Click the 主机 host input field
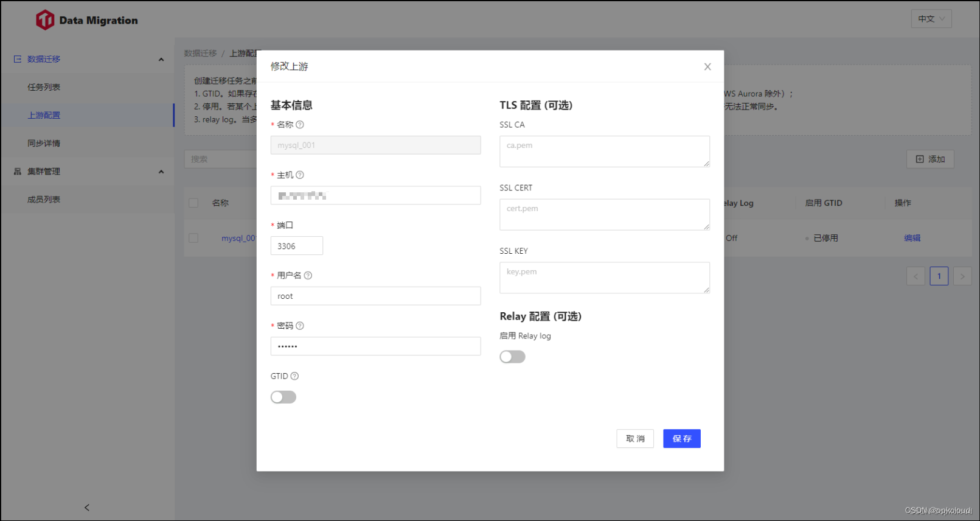 tap(376, 195)
